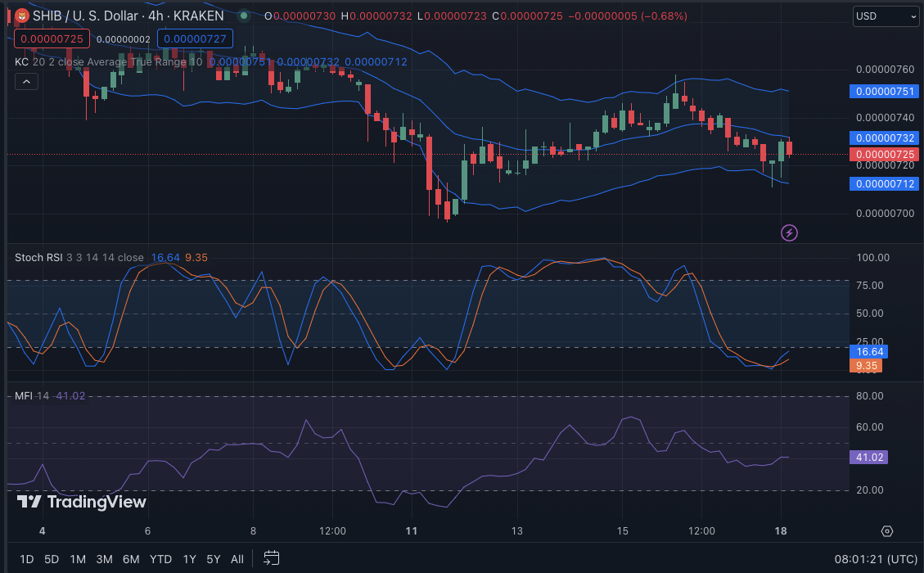Click the blue buy price 0.00000727 button
924x573 pixels.
[x=195, y=39]
